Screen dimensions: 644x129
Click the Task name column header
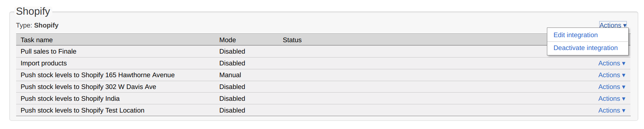point(37,40)
